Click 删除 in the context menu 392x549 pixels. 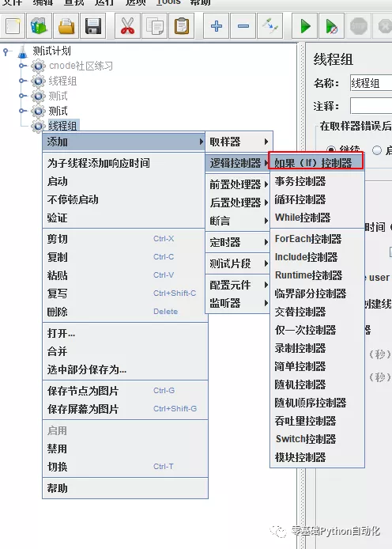(125, 312)
